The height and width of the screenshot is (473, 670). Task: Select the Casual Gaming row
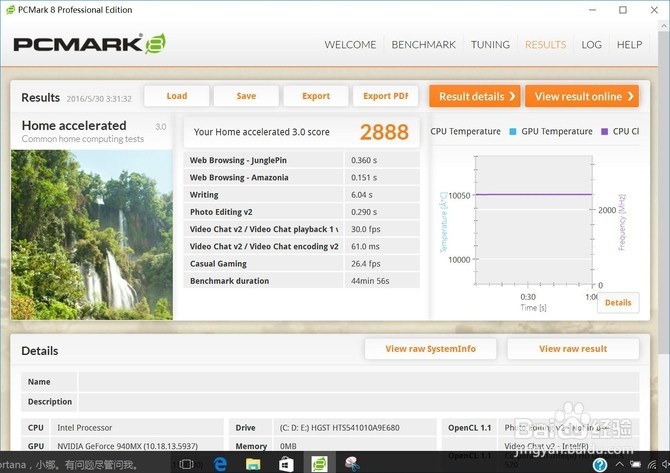point(302,264)
